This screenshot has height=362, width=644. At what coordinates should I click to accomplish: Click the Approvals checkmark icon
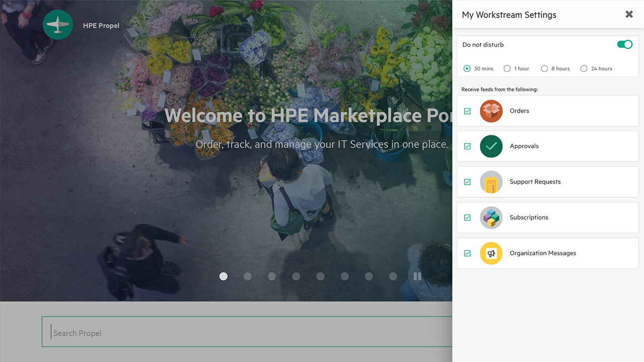coord(491,146)
